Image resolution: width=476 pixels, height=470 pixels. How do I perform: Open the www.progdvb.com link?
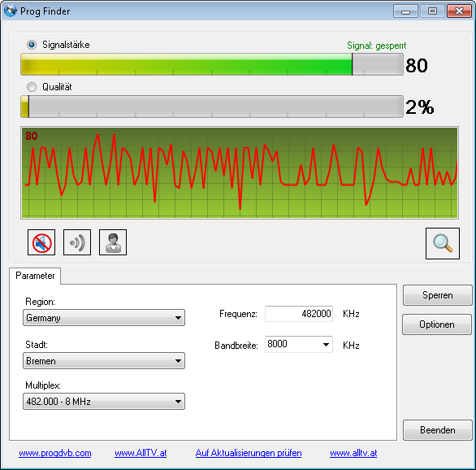[55, 453]
